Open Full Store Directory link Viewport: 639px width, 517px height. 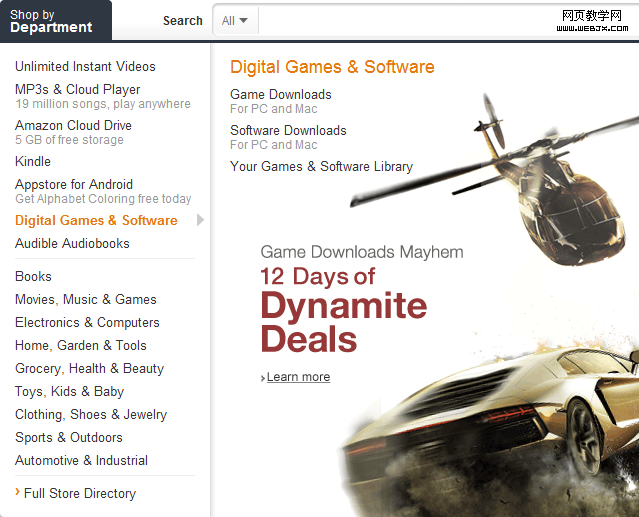[x=79, y=493]
